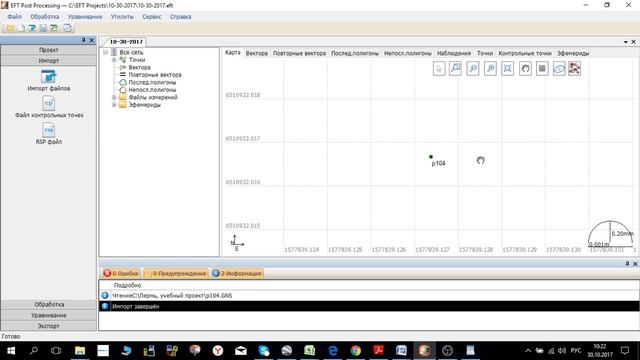The width and height of the screenshot is (640, 360).
Task: Select Повторные вектора in the project tree
Action: coord(155,75)
